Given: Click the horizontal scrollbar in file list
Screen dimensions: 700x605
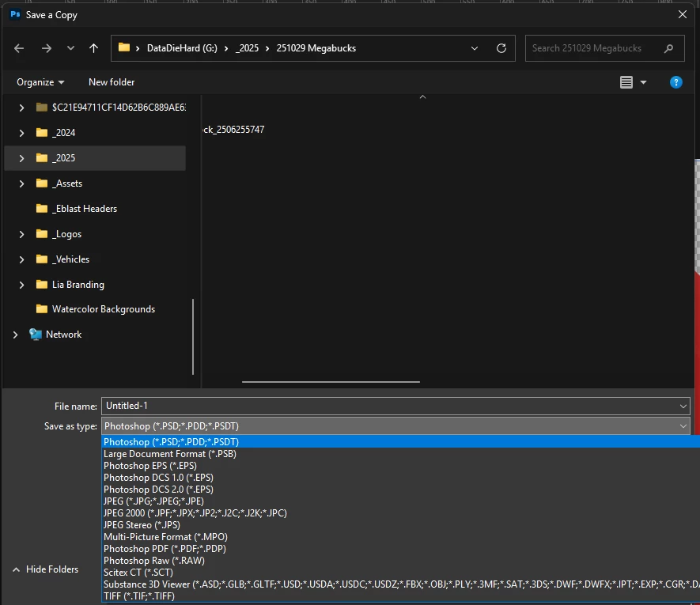Looking at the screenshot, I should pyautogui.click(x=331, y=382).
